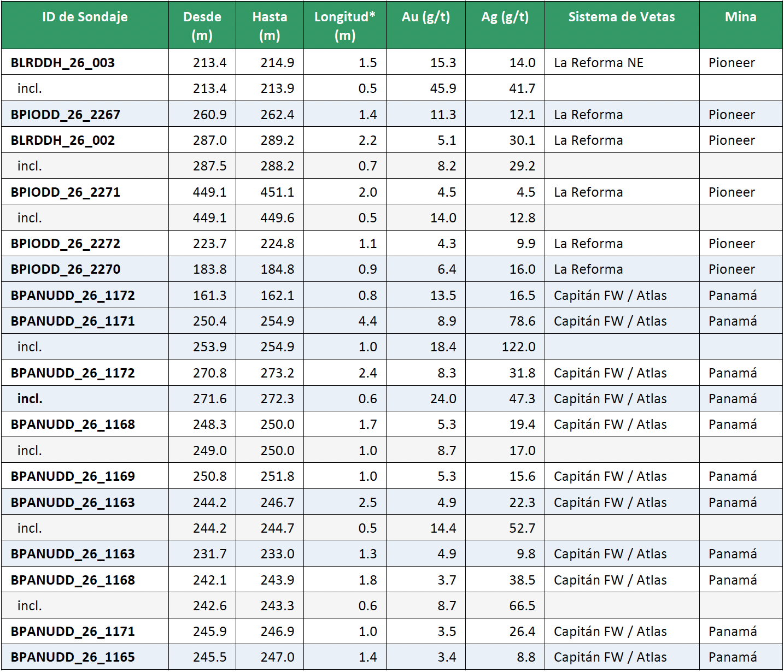Click the BLRDDH_26_003 drill hole cell
Image resolution: width=784 pixels, height=672 pixels.
click(85, 62)
